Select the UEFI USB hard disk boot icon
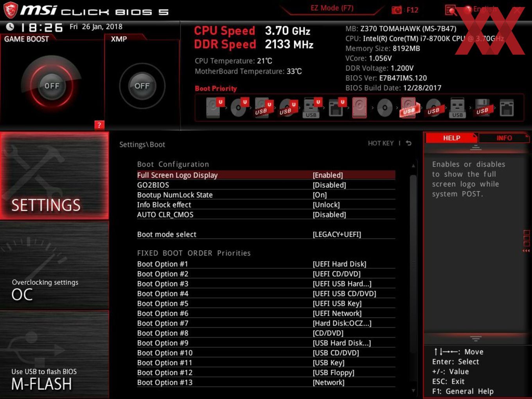Viewport: 532px width, 399px height. tap(263, 107)
